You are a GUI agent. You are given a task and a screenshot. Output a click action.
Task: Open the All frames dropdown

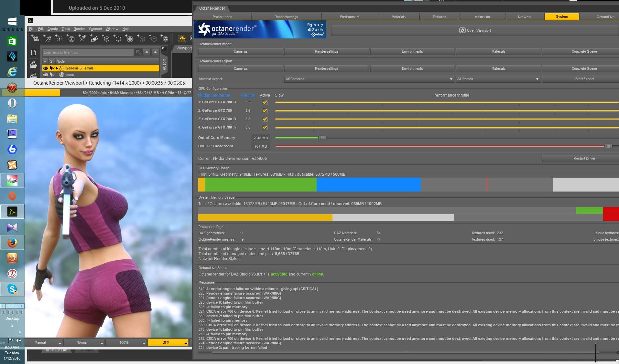click(498, 79)
